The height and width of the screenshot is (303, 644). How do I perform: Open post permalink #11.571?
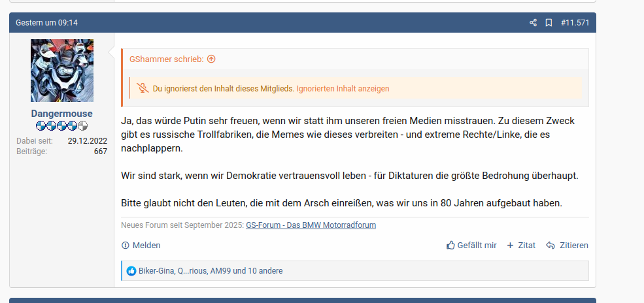click(575, 23)
